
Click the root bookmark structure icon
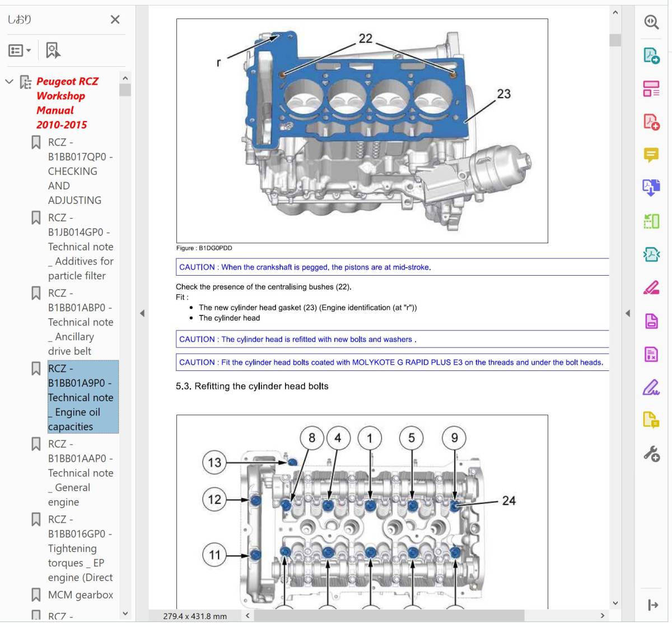pos(26,82)
